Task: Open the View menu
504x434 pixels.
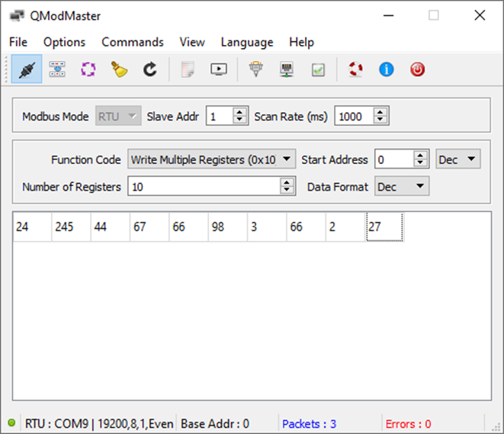Action: (x=192, y=42)
